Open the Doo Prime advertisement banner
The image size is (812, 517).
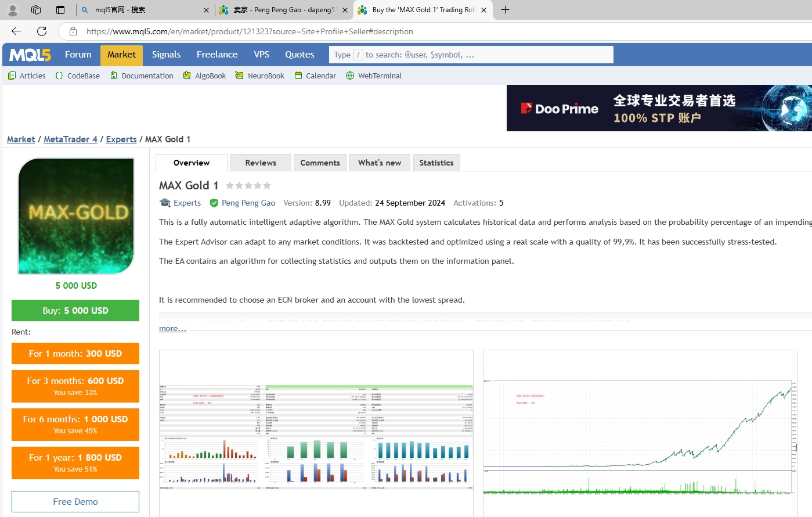659,108
